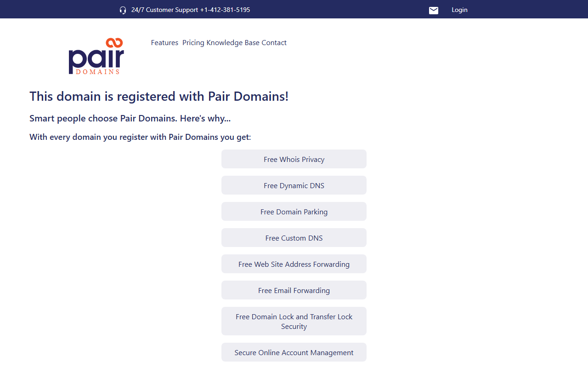
Task: Go to the Pricing page
Action: coord(193,43)
